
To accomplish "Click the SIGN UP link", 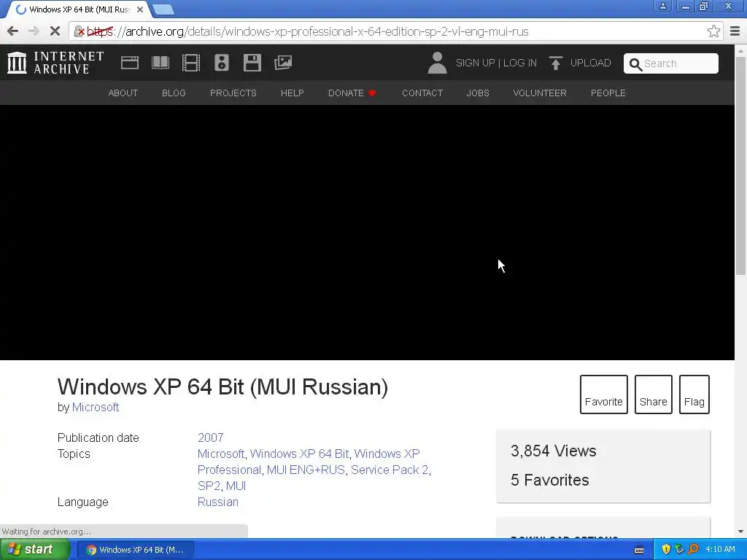I will 475,63.
